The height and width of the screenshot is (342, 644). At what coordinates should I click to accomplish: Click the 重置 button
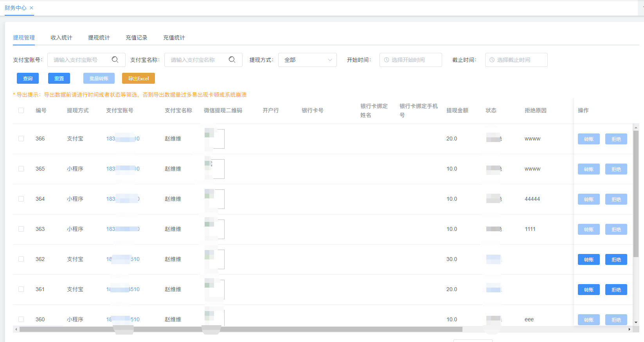tap(59, 78)
